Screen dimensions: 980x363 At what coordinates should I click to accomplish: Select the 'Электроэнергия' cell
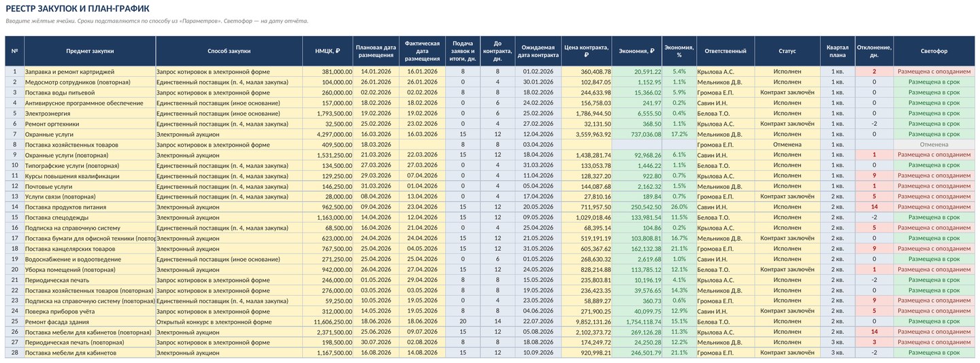pos(90,113)
